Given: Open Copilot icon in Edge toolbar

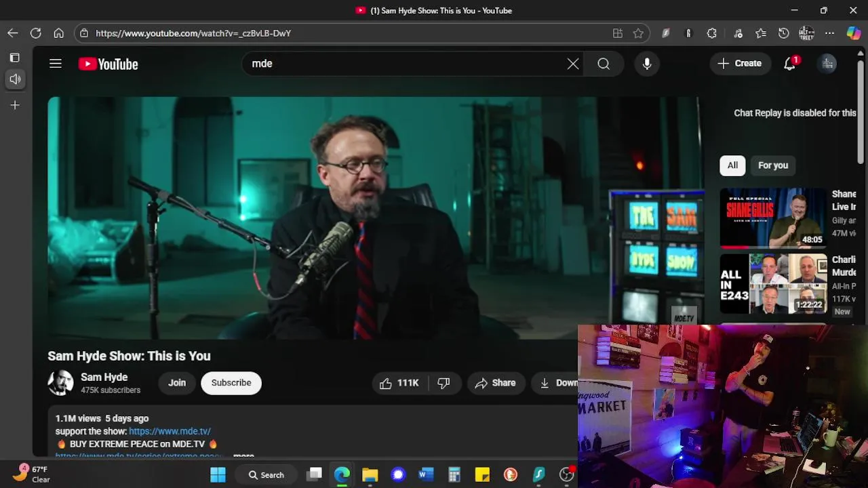Looking at the screenshot, I should 854,33.
